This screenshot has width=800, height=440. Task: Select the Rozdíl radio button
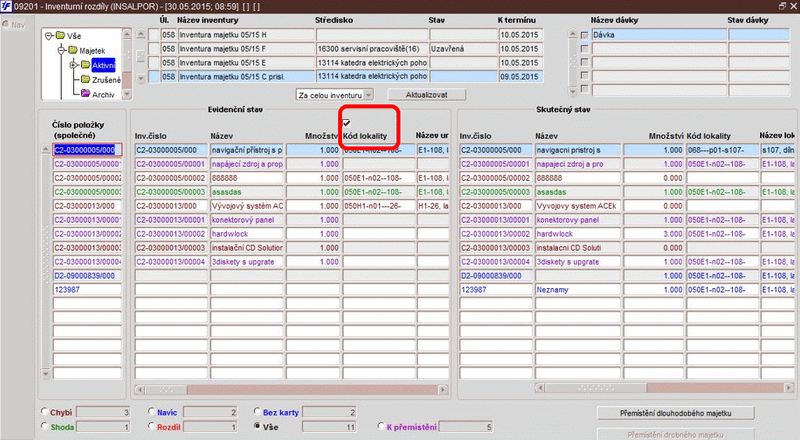pos(152,426)
